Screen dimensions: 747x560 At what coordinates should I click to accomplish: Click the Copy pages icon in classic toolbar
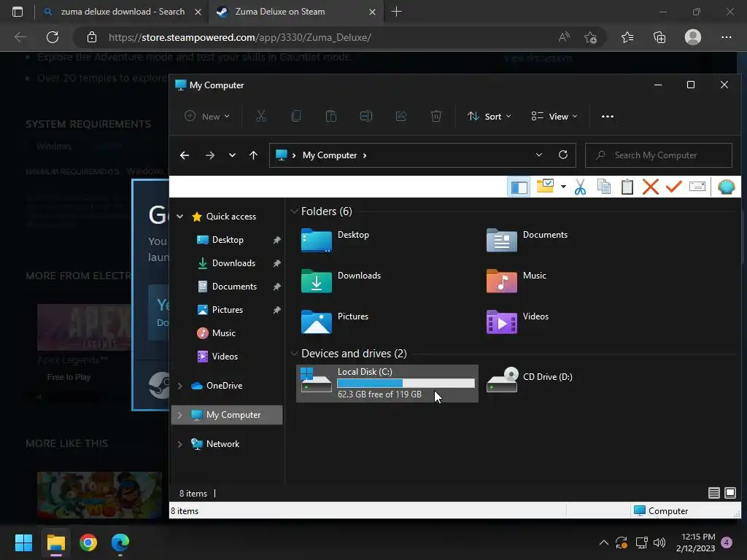603,187
